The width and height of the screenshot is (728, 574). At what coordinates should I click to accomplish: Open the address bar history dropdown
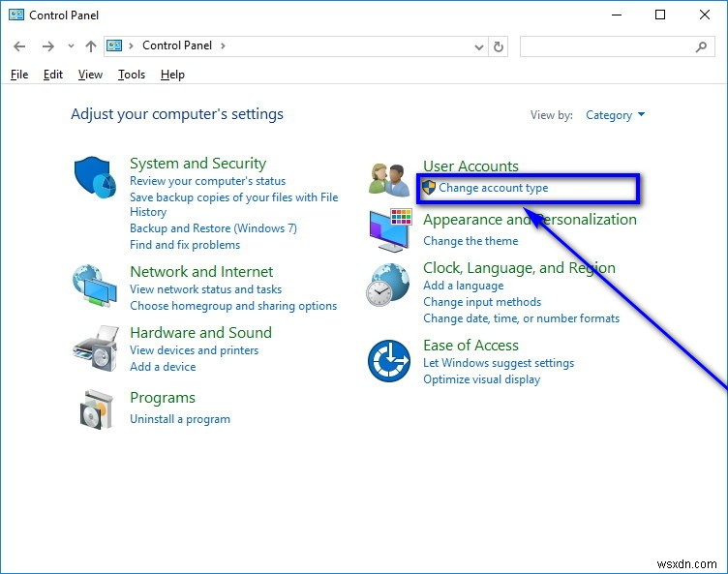pyautogui.click(x=479, y=46)
